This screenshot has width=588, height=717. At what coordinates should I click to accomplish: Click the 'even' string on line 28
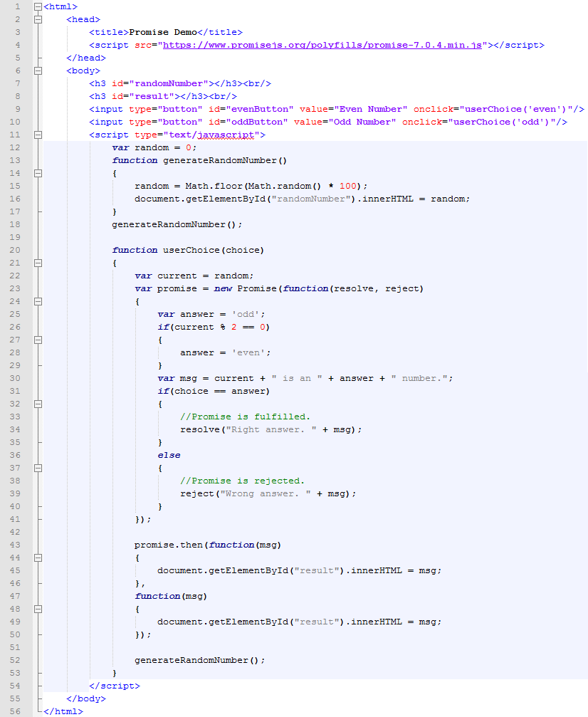click(x=248, y=352)
